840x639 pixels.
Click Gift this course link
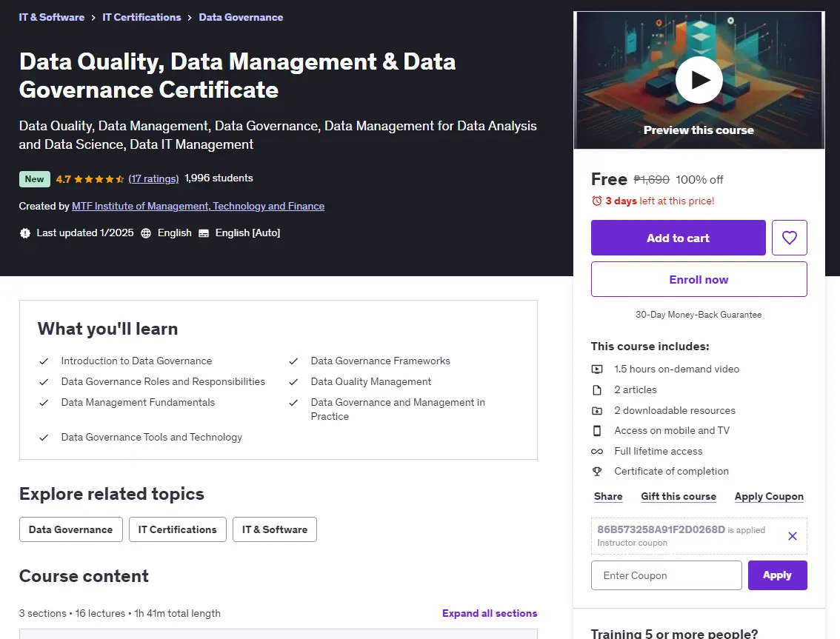tap(679, 497)
